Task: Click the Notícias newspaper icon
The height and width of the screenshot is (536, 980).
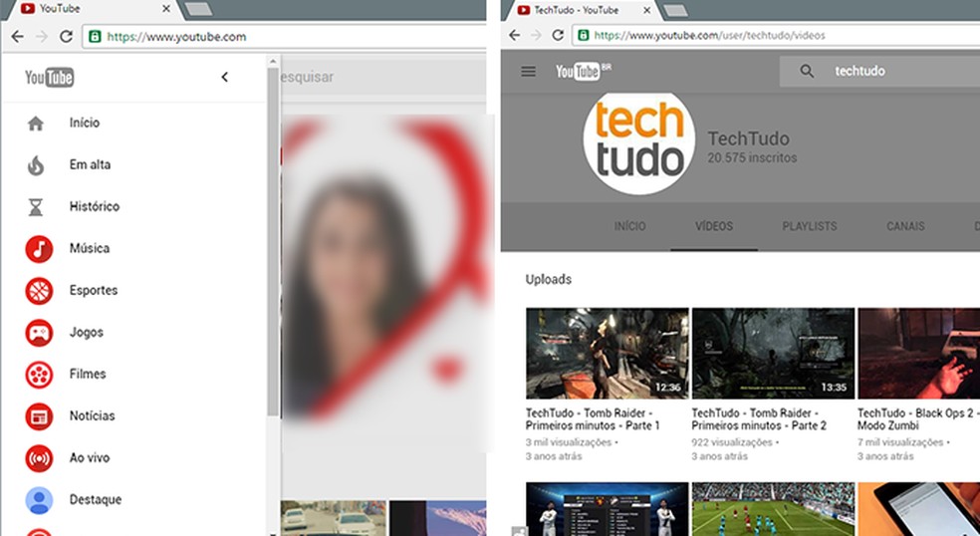Action: point(39,415)
